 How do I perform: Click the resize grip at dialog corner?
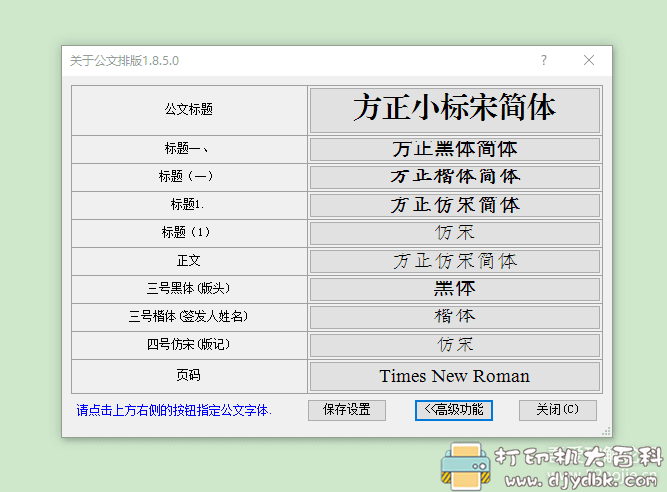[606, 431]
